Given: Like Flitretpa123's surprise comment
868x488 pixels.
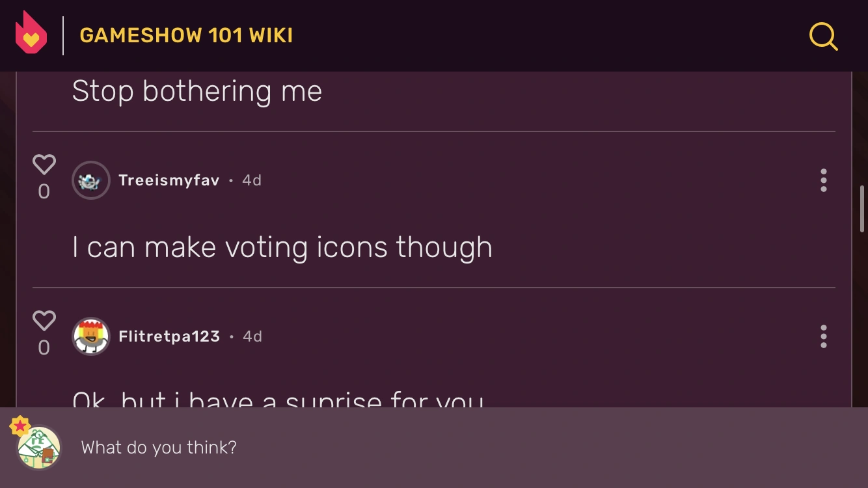Looking at the screenshot, I should coord(44,319).
